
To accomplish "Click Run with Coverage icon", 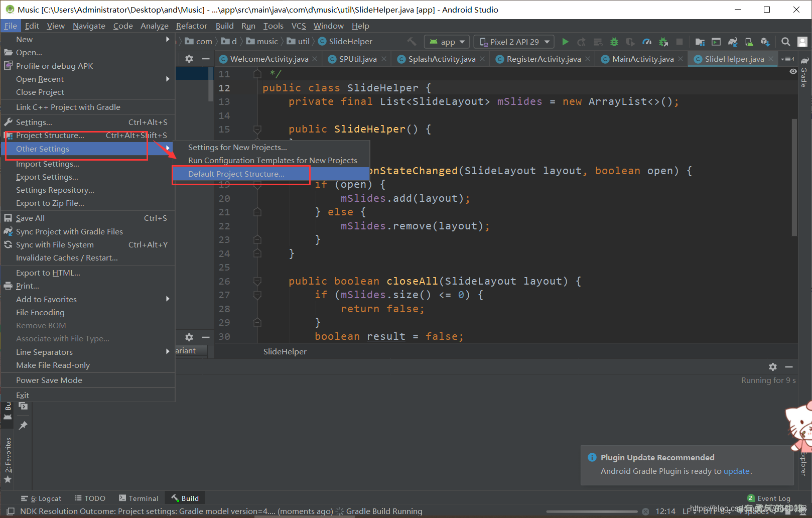I will tap(630, 42).
